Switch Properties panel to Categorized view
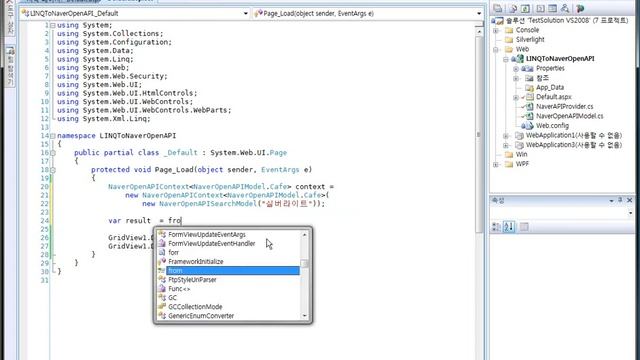 tap(496, 227)
